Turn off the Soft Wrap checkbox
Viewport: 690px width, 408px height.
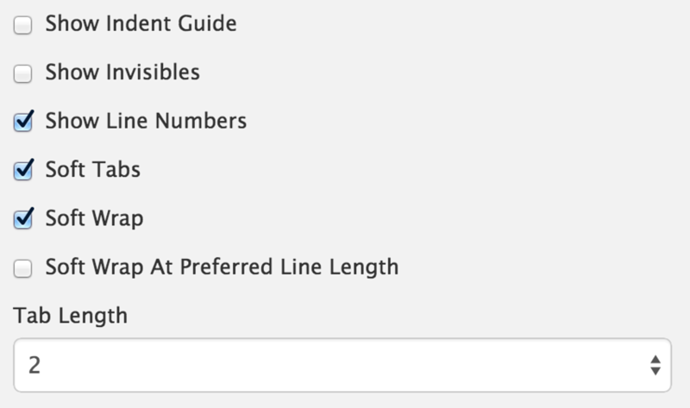[x=23, y=219]
